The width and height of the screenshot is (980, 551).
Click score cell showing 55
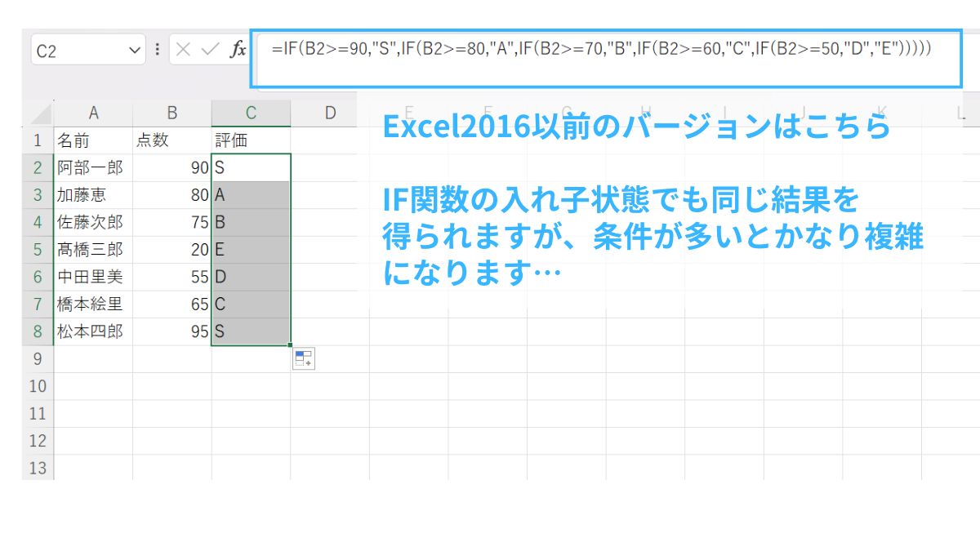click(172, 278)
